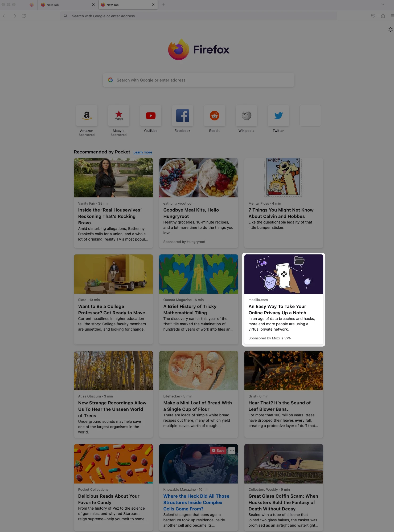Select the second New Tab tab
The height and width of the screenshot is (532, 394).
tap(128, 5)
